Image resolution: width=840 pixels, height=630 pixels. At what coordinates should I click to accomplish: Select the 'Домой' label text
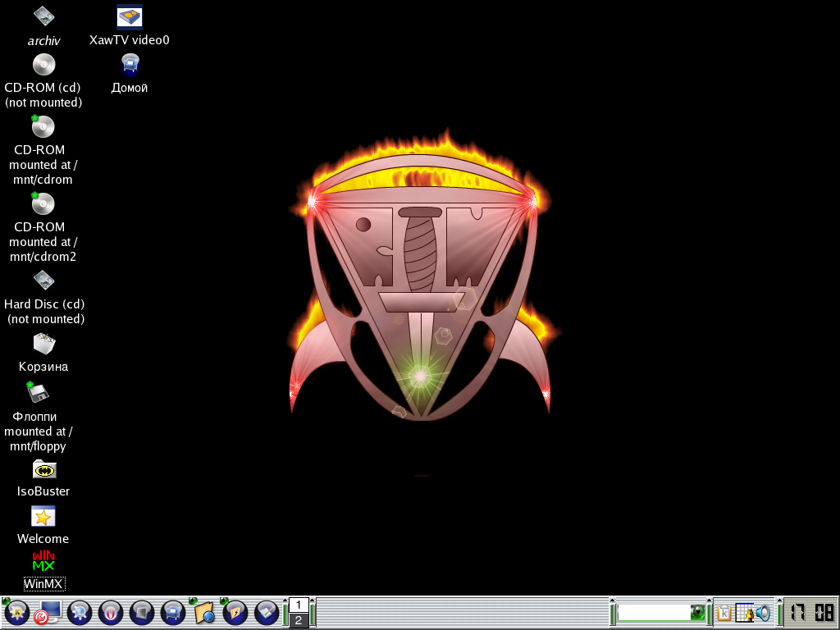pyautogui.click(x=130, y=88)
